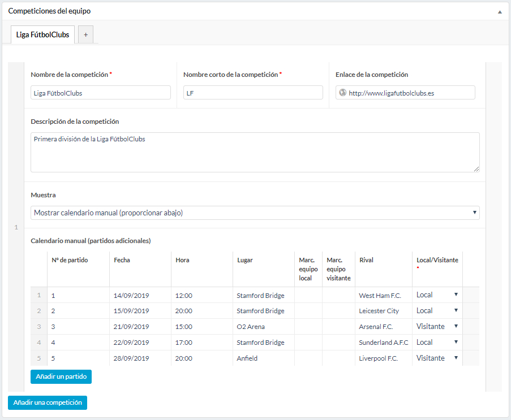Screen dimensions: 511x420
Task: Select row handle 5 of the match table
Action: pos(39,358)
